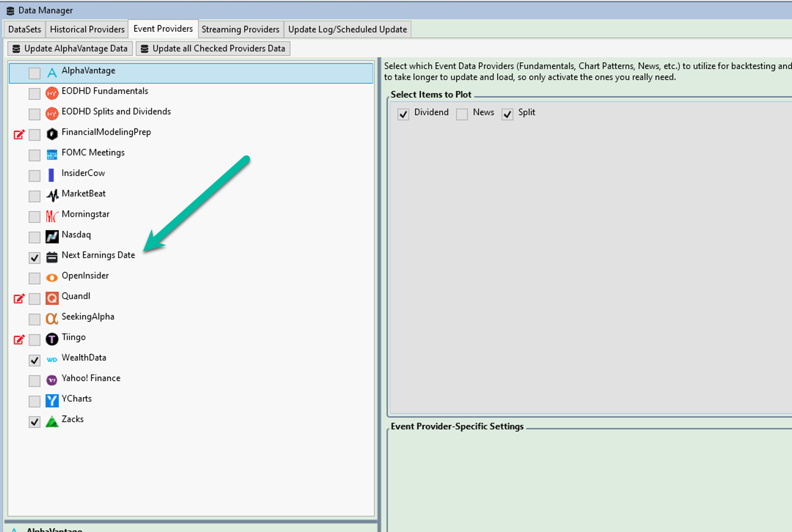Click the WealthData WD logo icon

pos(52,360)
